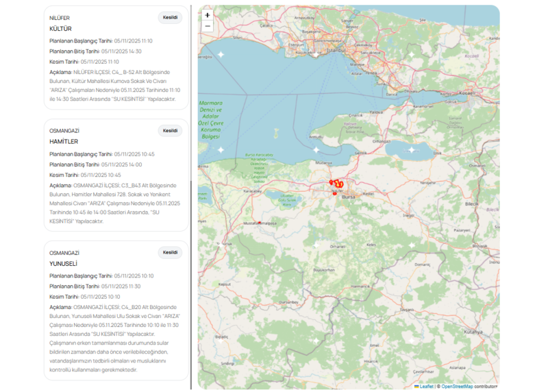The height and width of the screenshot is (392, 548).
Task: Click the Kesildi badge on Yunuseli card
Action: pyautogui.click(x=170, y=252)
